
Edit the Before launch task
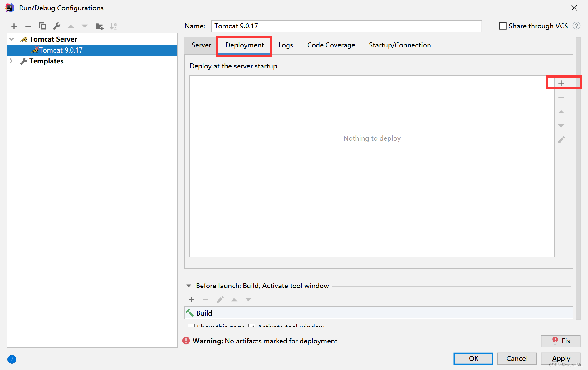[x=220, y=300]
